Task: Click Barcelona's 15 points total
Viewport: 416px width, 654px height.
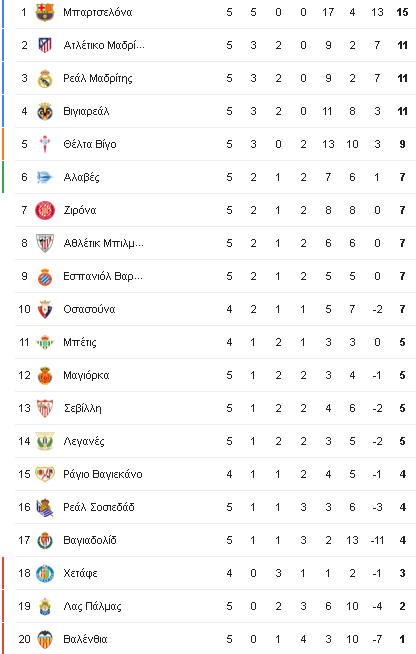Action: click(402, 12)
